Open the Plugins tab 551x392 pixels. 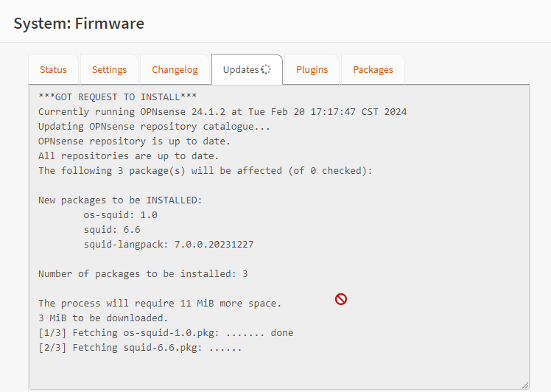312,69
